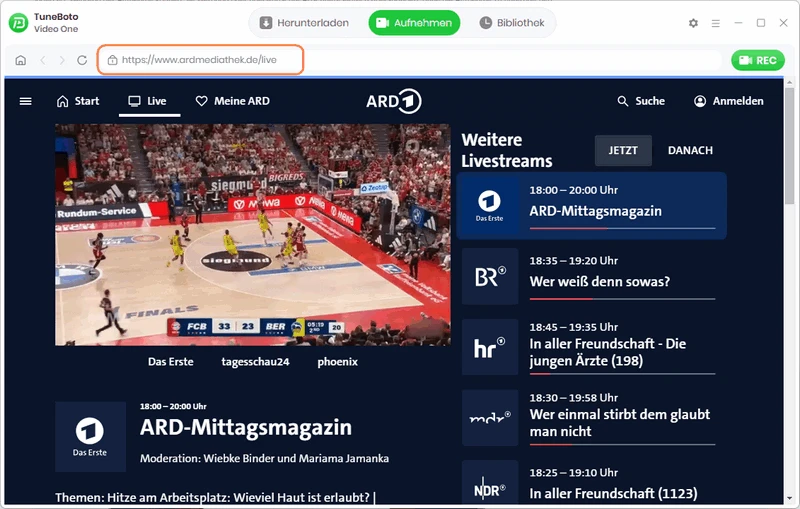
Task: Click the hr channel logo
Action: pyautogui.click(x=490, y=347)
